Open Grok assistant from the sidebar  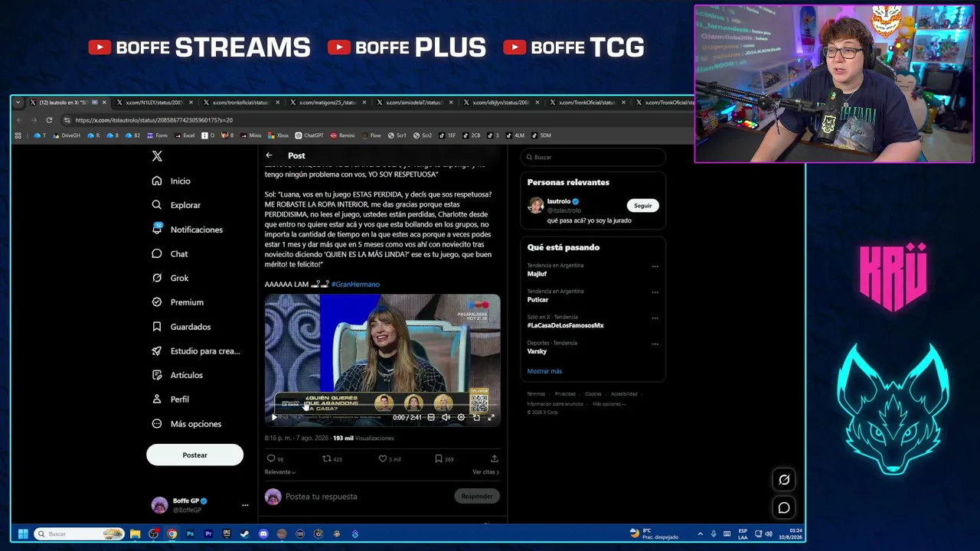tap(170, 278)
